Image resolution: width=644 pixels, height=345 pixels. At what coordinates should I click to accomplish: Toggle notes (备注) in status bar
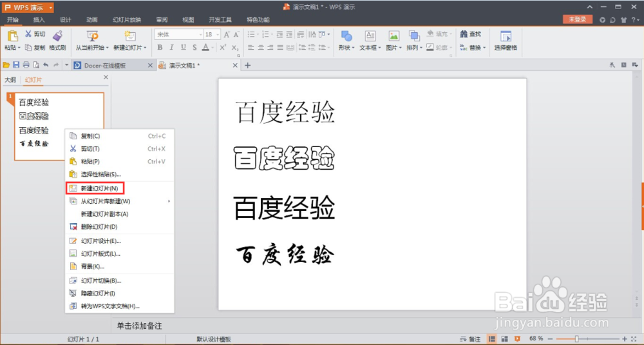click(x=470, y=339)
